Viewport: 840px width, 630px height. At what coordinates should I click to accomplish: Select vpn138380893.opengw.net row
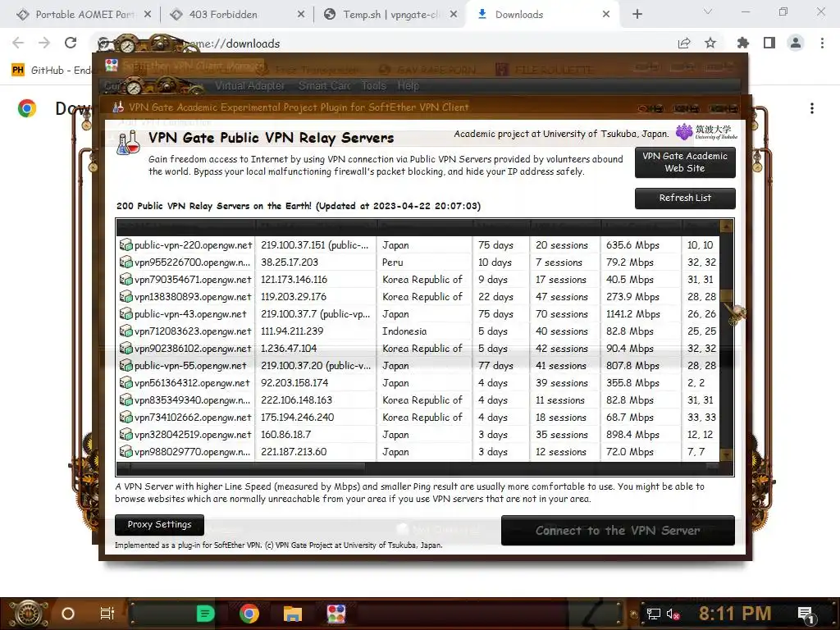pyautogui.click(x=418, y=296)
